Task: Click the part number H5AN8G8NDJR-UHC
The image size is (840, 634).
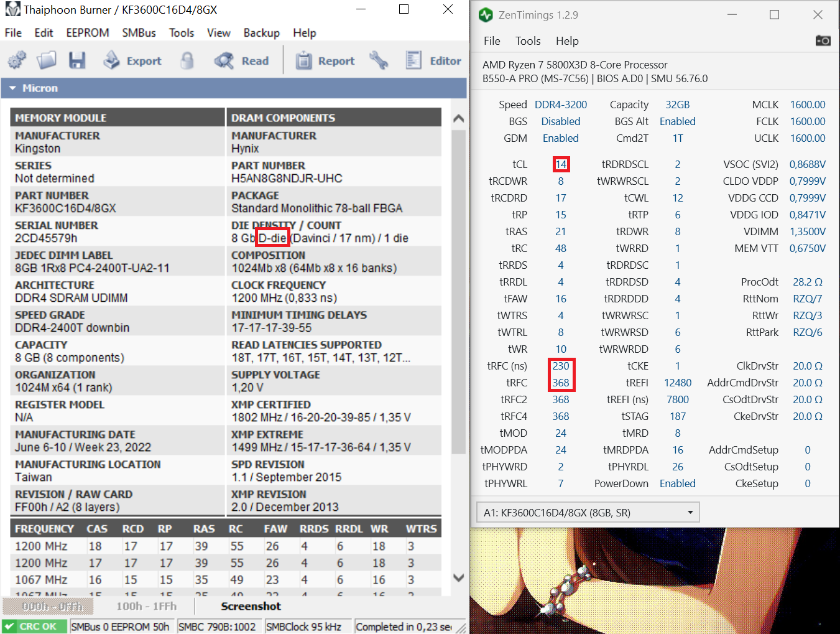Action: (287, 179)
